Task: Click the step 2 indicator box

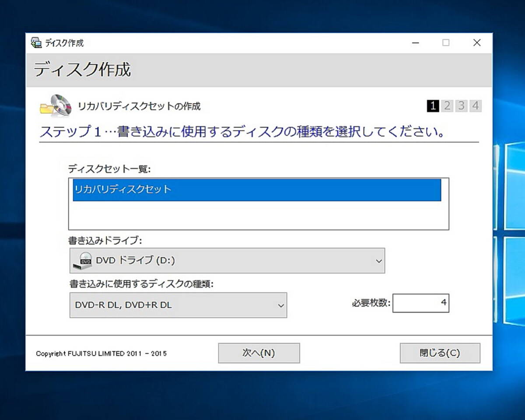Action: tap(447, 106)
